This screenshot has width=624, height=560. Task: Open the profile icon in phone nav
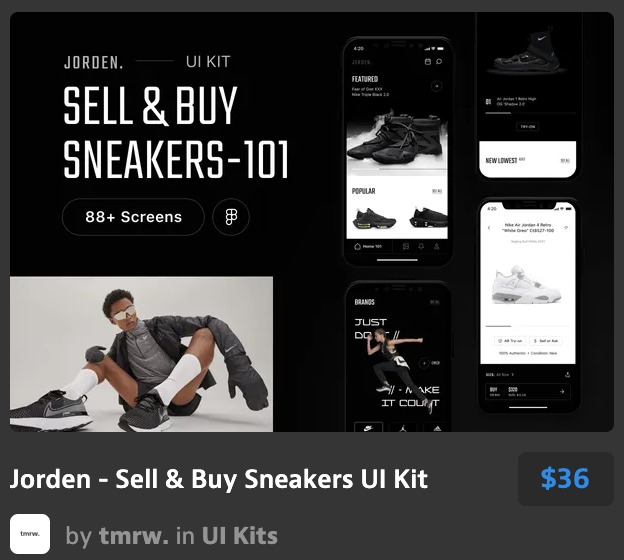coord(437,246)
